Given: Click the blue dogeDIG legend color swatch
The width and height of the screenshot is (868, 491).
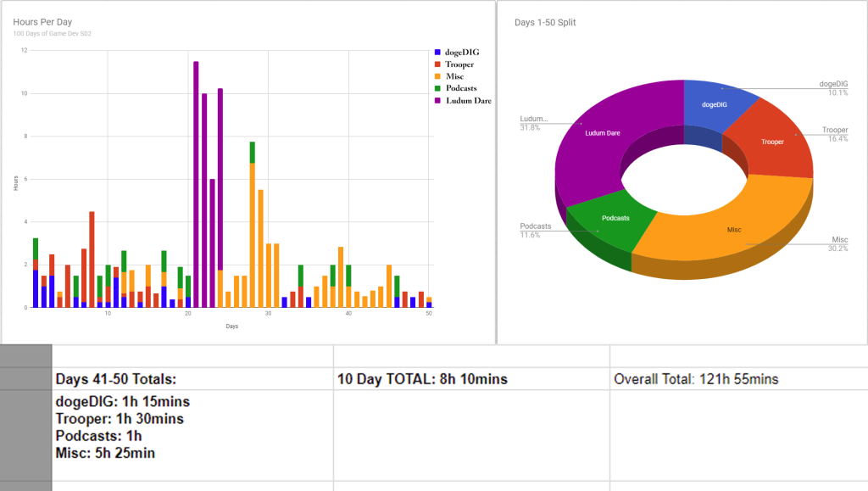Looking at the screenshot, I should click(x=437, y=53).
